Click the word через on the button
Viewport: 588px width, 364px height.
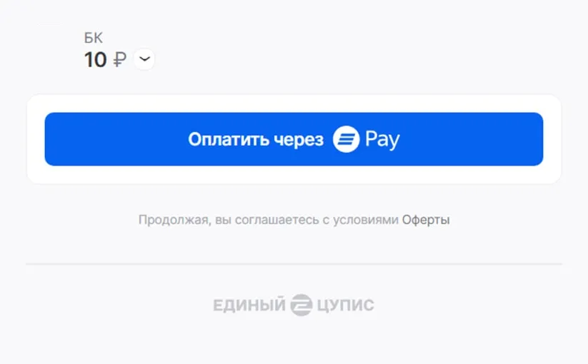(299, 140)
